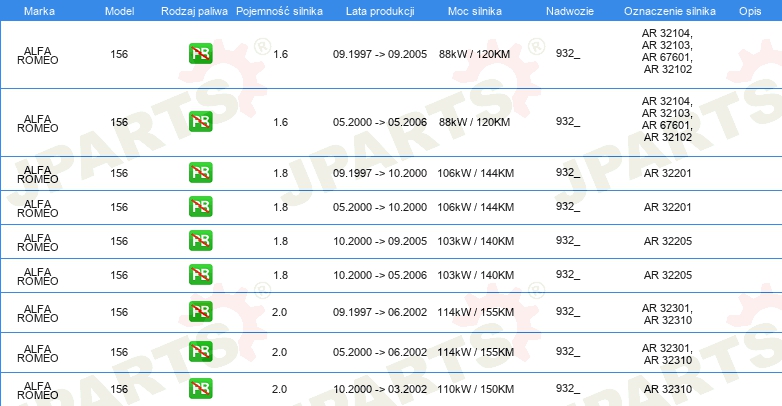This screenshot has width=782, height=406.
Task: Click the 110kW / 150KM power cell
Action: coord(475,389)
